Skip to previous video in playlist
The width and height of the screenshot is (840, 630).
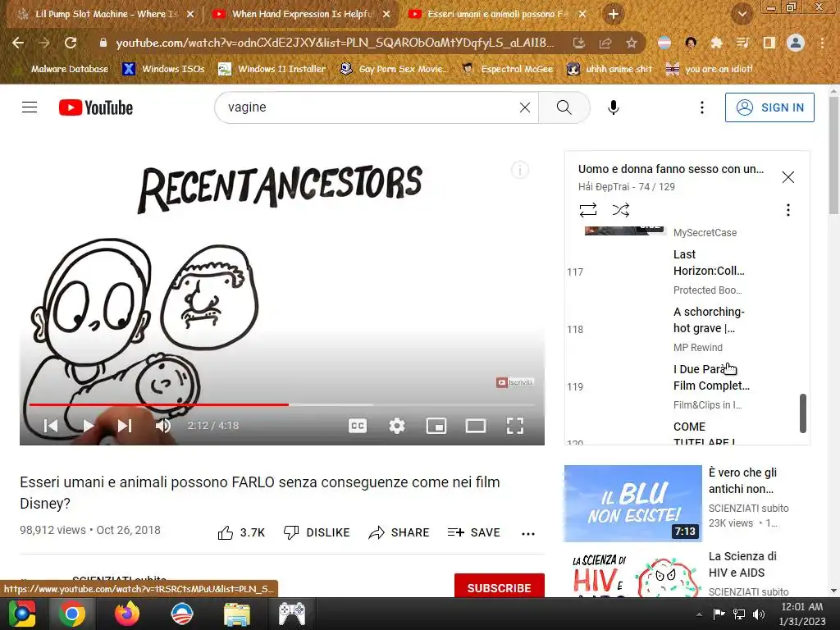(51, 426)
